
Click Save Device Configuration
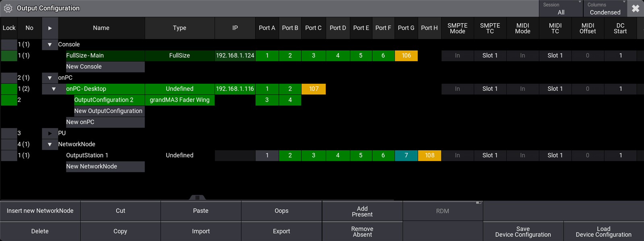pos(523,232)
